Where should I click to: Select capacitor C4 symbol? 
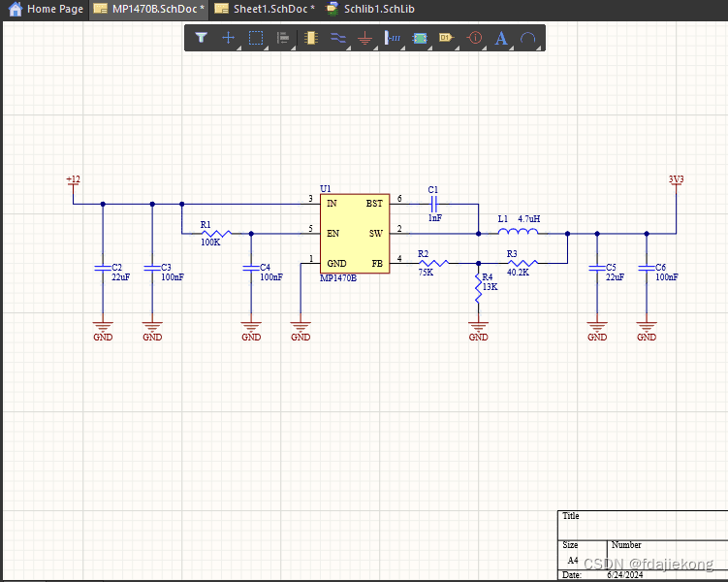[x=251, y=268]
